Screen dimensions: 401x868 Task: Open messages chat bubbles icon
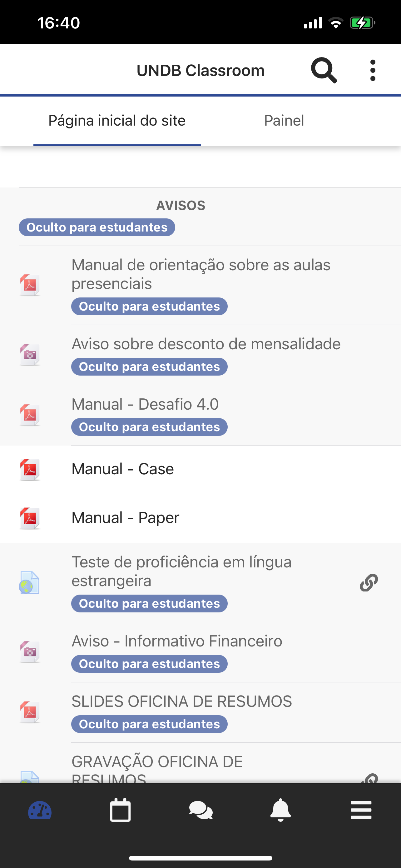[201, 811]
